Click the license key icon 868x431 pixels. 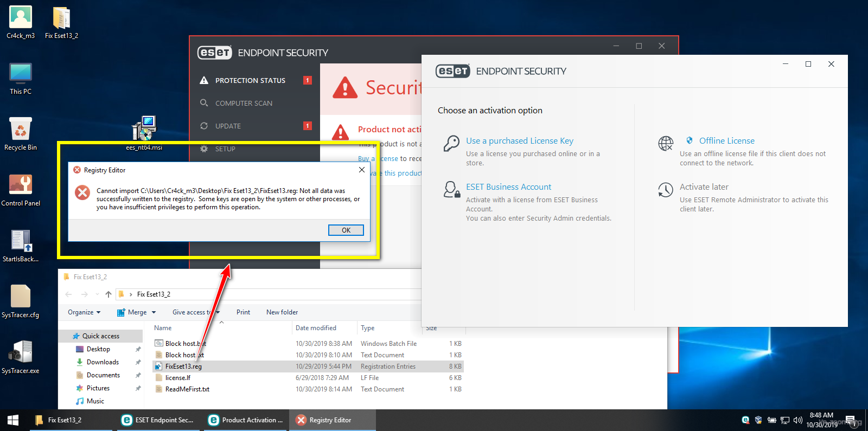tap(451, 144)
